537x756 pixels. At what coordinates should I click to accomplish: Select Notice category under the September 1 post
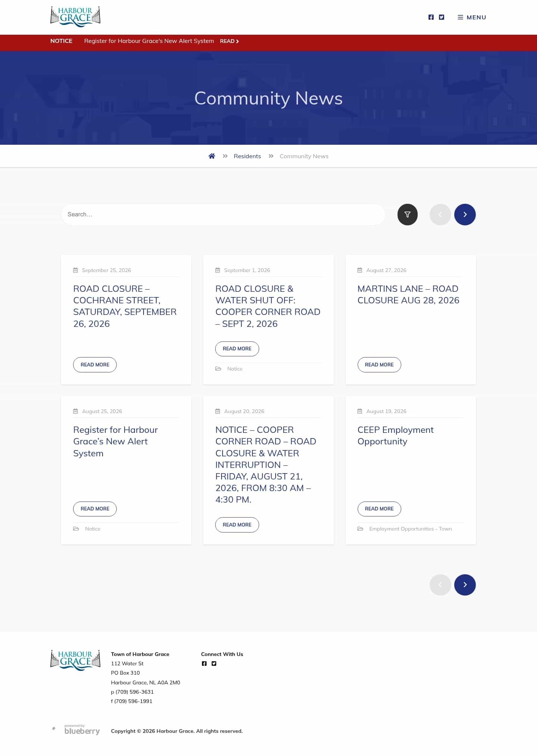[235, 369]
